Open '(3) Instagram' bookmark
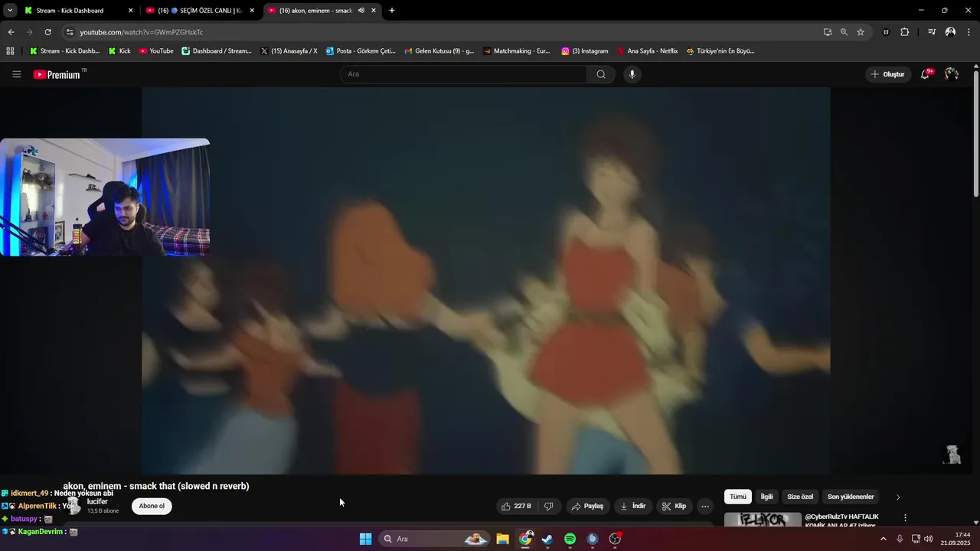This screenshot has height=551, width=980. (585, 51)
